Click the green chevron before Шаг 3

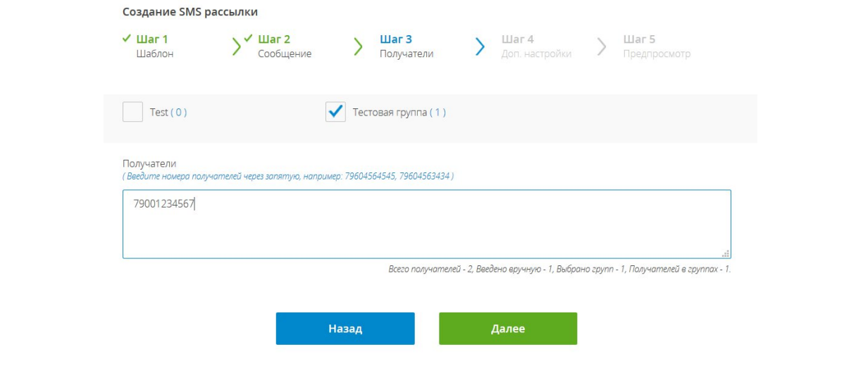[x=358, y=46]
